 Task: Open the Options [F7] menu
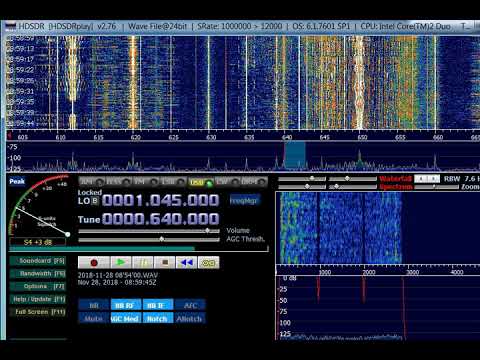tap(38, 286)
